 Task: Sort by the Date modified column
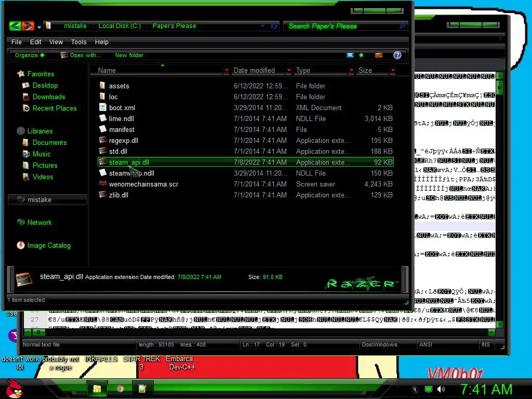click(254, 70)
